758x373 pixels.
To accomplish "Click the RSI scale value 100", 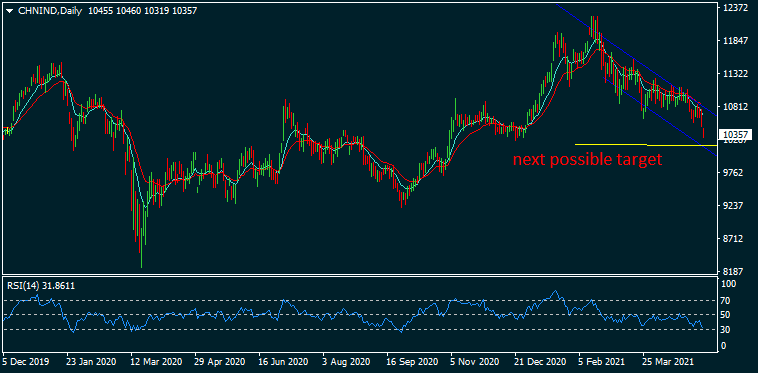I will (729, 285).
